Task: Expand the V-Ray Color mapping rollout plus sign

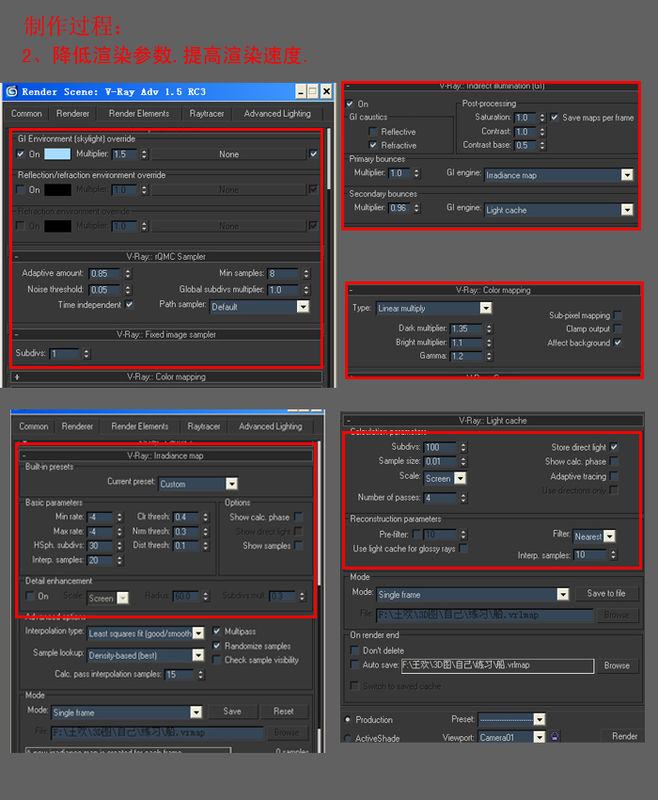Action: [x=17, y=377]
